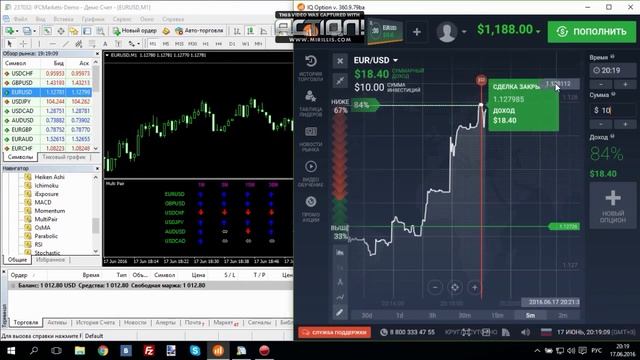Click the Windows Start button
This screenshot has width=640, height=360.
pyautogui.click(x=11, y=351)
